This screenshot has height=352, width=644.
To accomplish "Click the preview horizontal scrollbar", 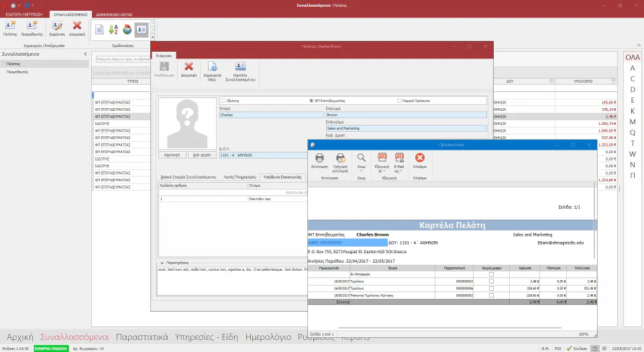I will [x=449, y=328].
